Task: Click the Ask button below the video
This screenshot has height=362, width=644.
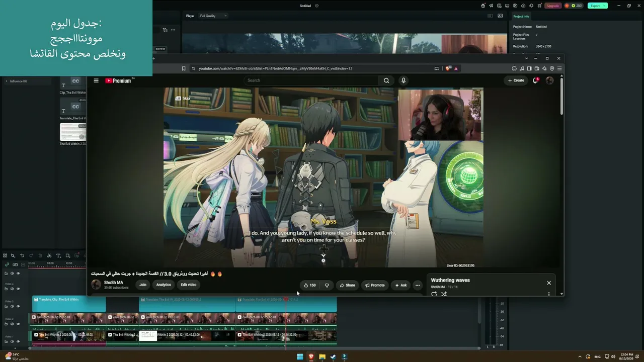Action: click(x=401, y=285)
